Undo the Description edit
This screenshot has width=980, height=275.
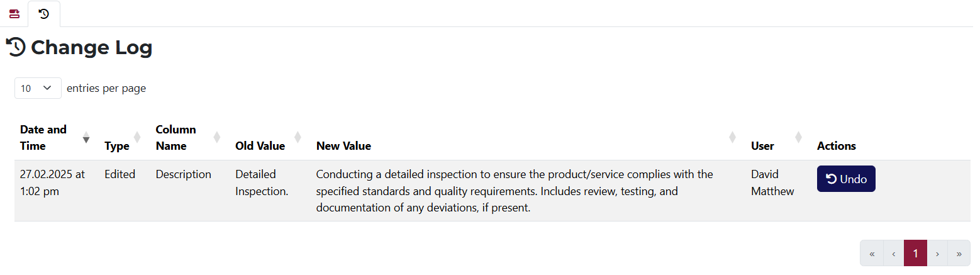click(x=846, y=179)
